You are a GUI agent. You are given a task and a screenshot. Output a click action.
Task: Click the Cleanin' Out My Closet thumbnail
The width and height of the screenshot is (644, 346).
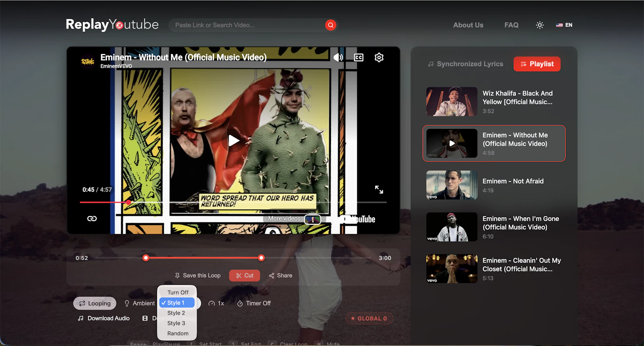tap(452, 269)
